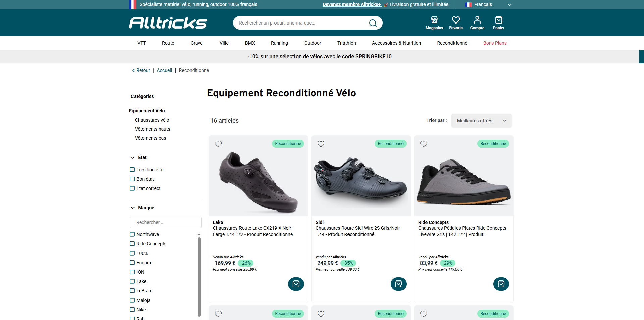Click the search magnifier icon

pyautogui.click(x=373, y=23)
